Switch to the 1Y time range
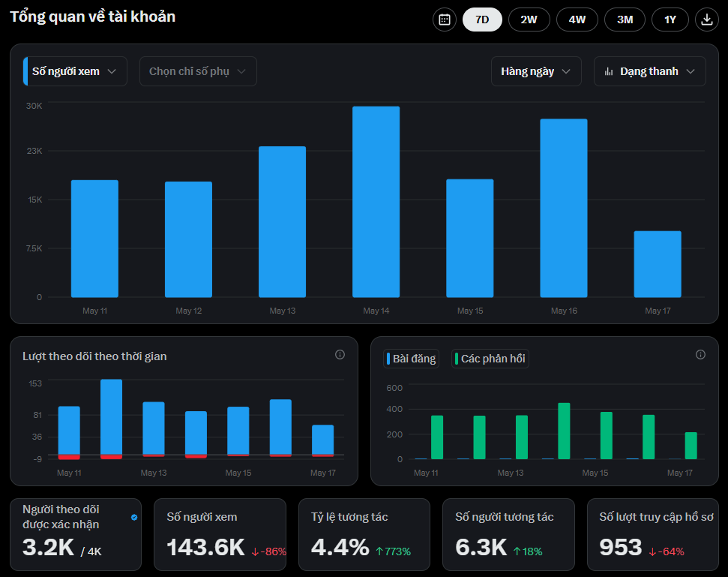 670,20
